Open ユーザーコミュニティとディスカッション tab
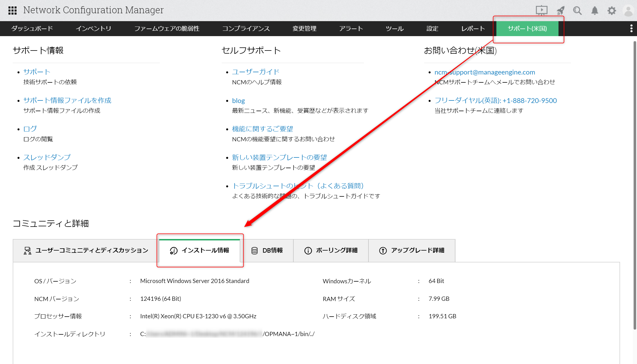This screenshot has height=364, width=637. [x=86, y=250]
